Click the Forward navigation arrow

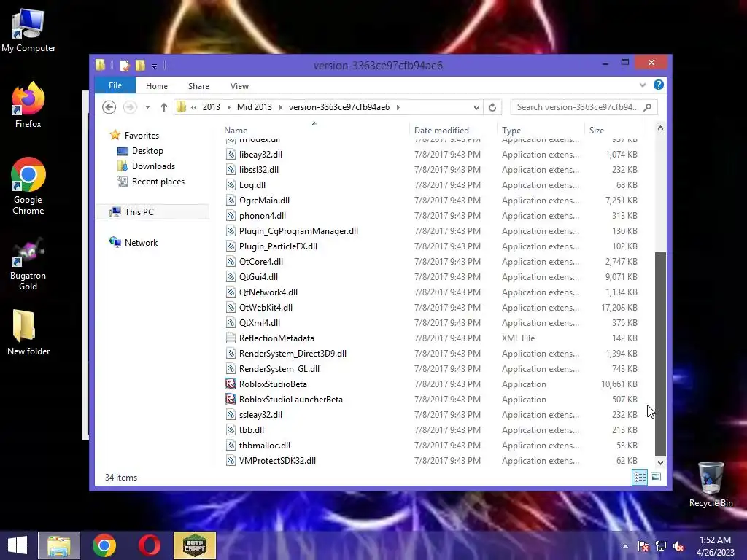(x=130, y=107)
